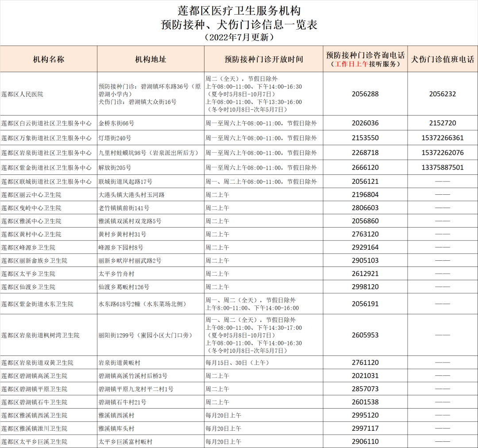
Task: Select the 犬伤门诊值班电话 column header
Action: tap(442, 59)
